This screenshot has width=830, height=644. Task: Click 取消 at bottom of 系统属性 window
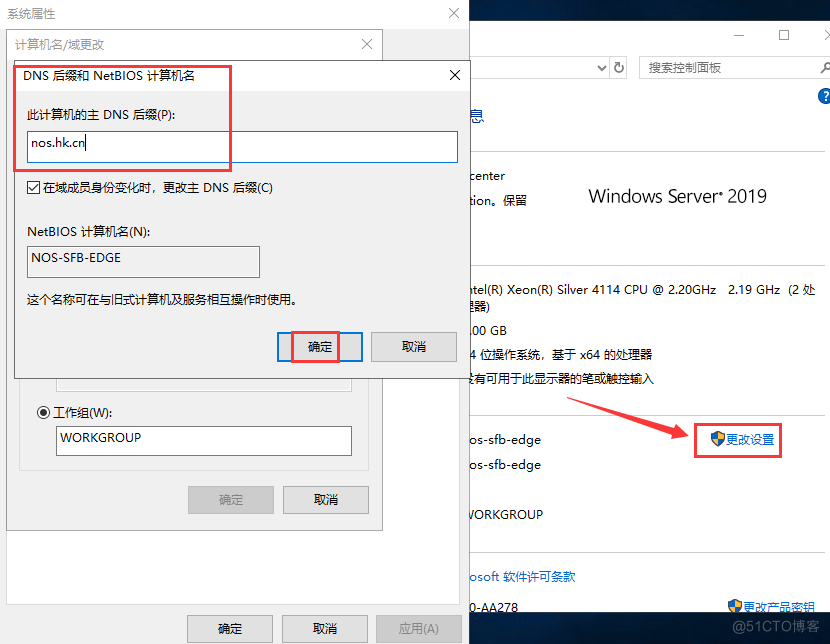(325, 629)
